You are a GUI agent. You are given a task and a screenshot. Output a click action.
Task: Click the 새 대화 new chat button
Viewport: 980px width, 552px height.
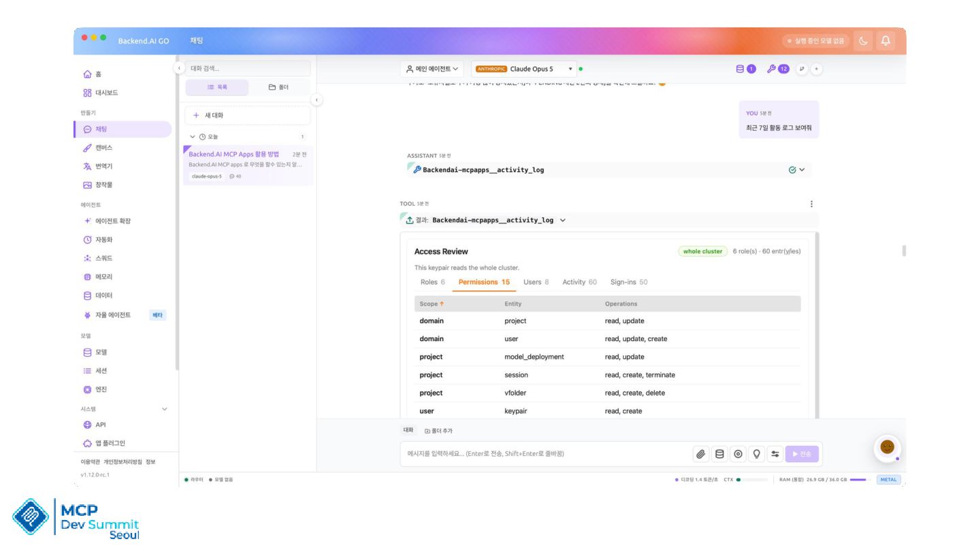248,115
